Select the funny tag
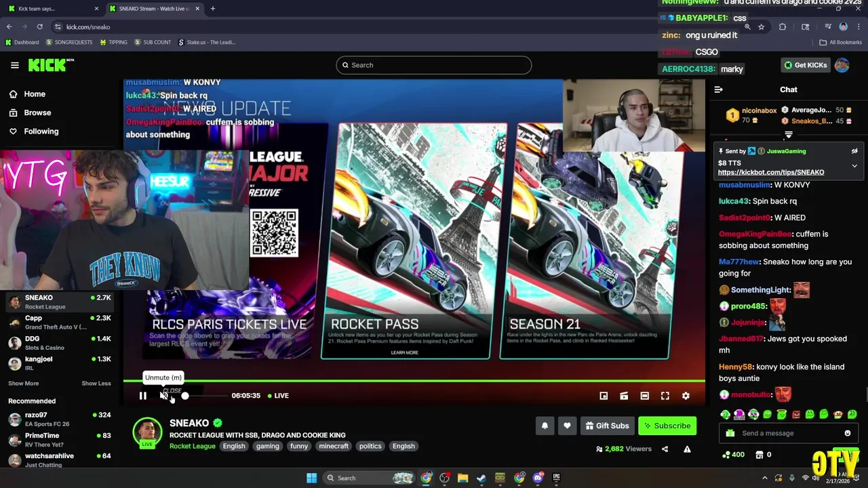868x488 pixels. click(299, 446)
